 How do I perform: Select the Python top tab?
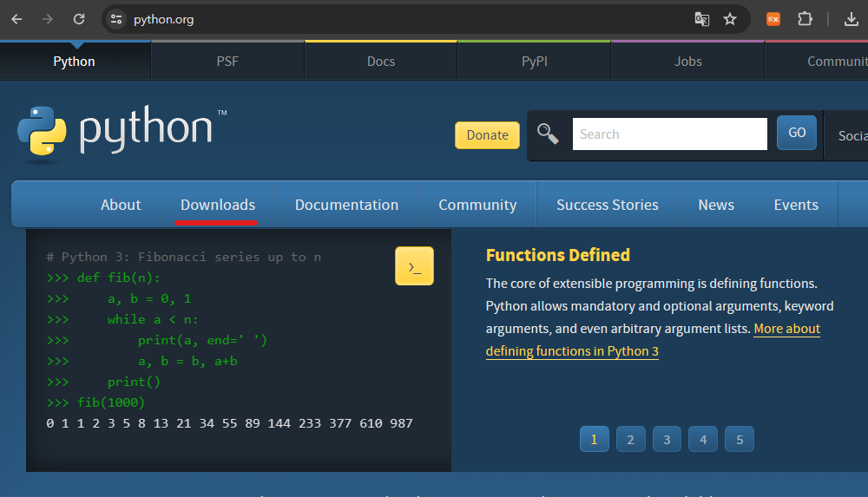coord(74,62)
